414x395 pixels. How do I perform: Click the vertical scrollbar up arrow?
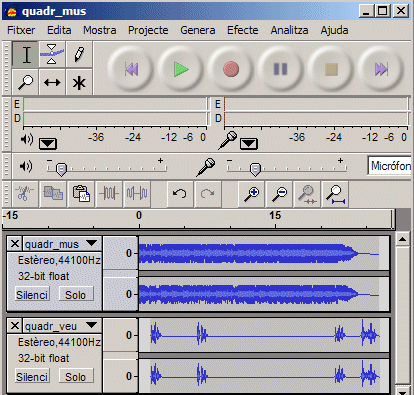tap(402, 239)
